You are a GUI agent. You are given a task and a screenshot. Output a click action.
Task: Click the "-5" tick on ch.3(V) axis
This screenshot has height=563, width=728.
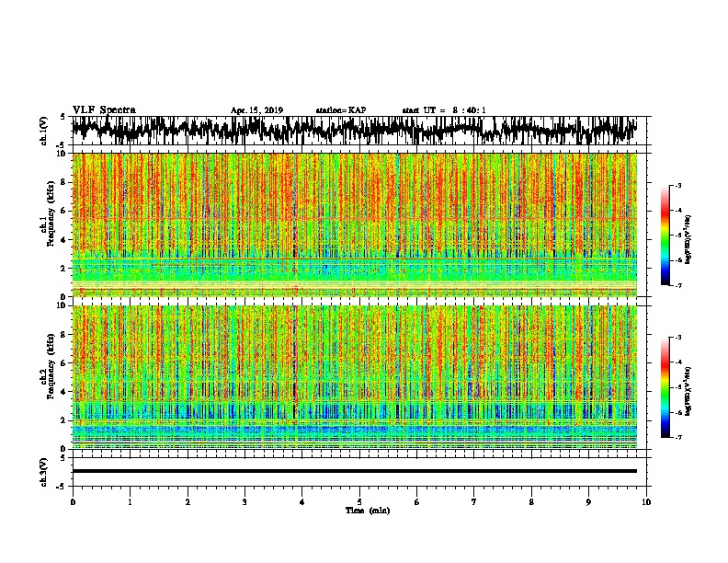[62, 487]
